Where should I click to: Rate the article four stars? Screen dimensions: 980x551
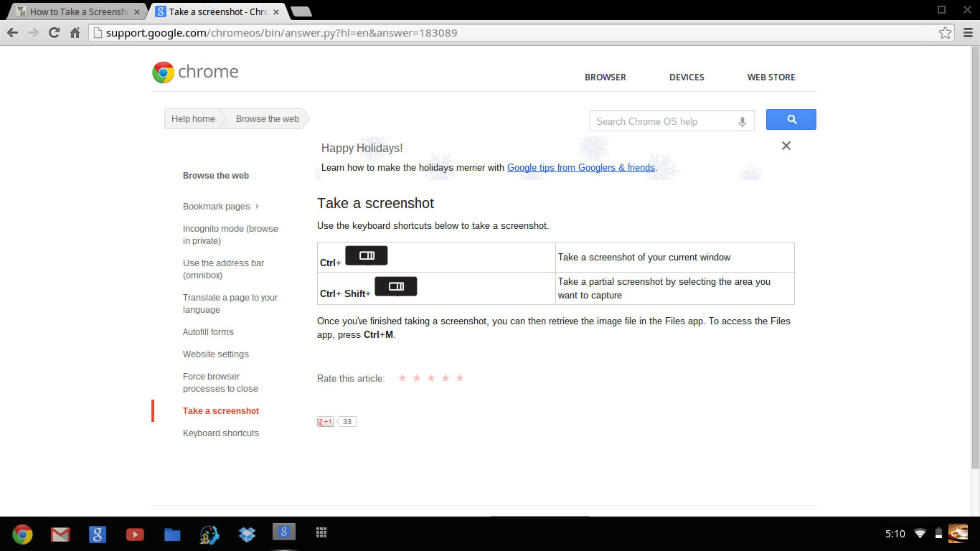pos(446,378)
